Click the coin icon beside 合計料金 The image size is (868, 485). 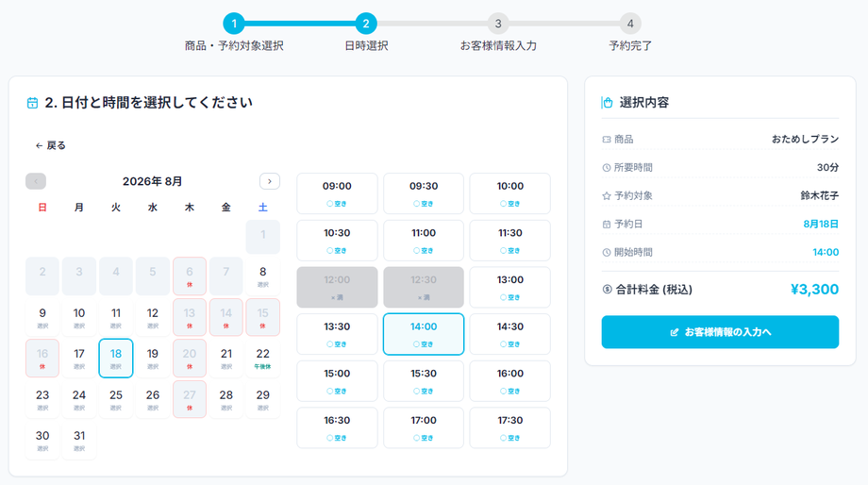[x=608, y=289]
